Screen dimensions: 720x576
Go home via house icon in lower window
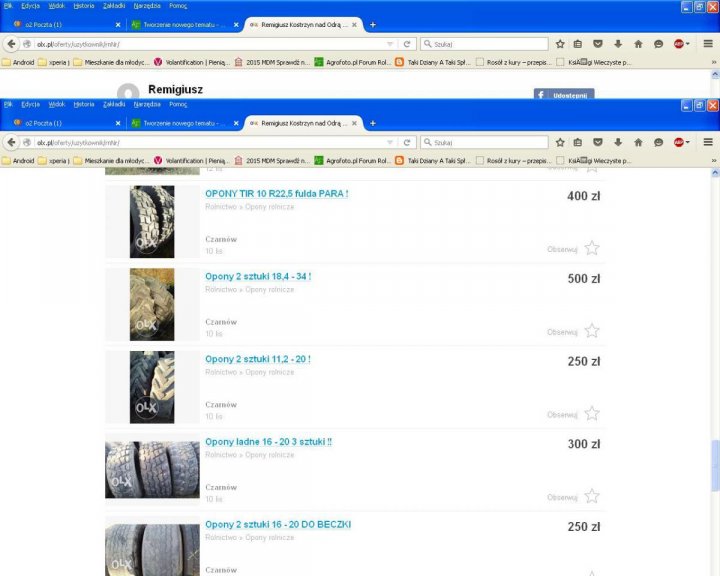tap(638, 143)
